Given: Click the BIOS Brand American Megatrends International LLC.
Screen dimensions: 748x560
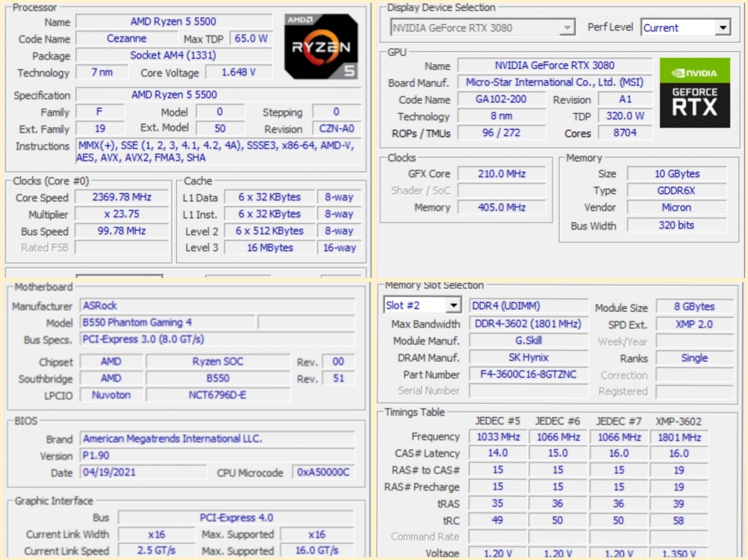Looking at the screenshot, I should coord(218,439).
